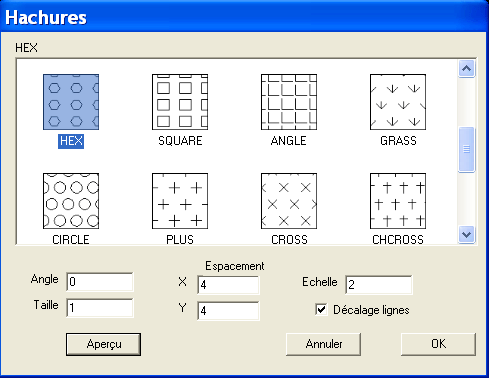Click the pattern list scrollbar thumb
489x378 pixels.
(466, 149)
